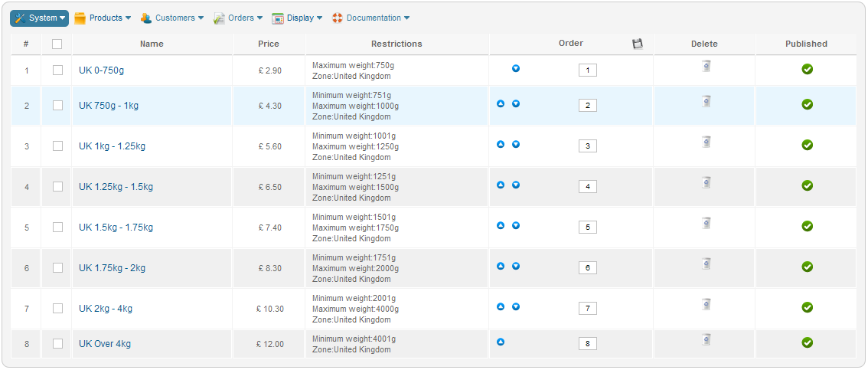The image size is (868, 370).
Task: Open the UK 1.75kg - 2kg link
Action: click(112, 268)
